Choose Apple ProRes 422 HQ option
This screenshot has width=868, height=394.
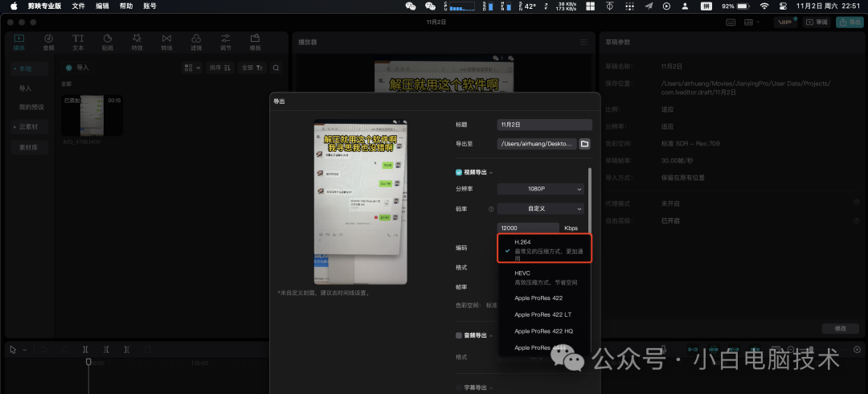point(545,331)
